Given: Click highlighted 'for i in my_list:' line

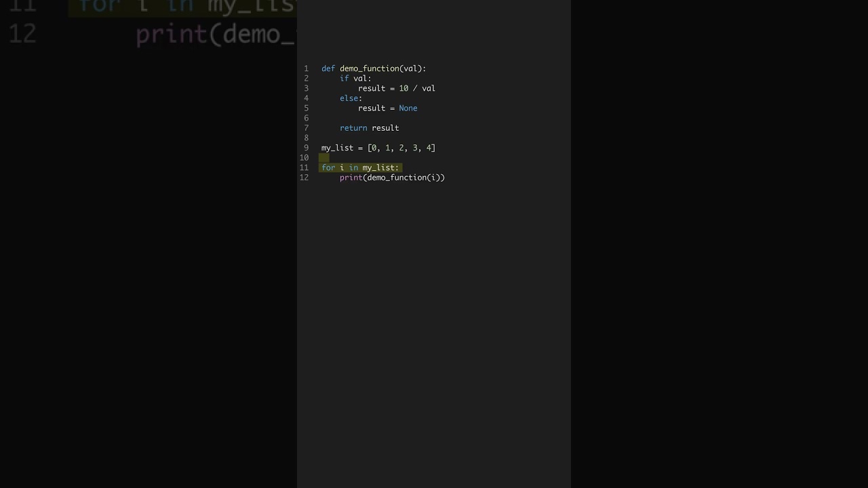Looking at the screenshot, I should [360, 167].
